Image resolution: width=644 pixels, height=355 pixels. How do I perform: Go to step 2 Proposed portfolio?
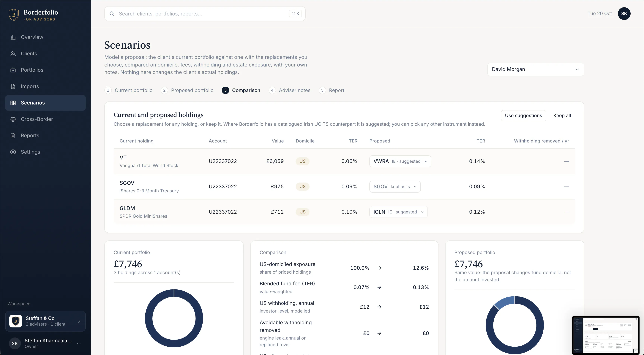(187, 91)
